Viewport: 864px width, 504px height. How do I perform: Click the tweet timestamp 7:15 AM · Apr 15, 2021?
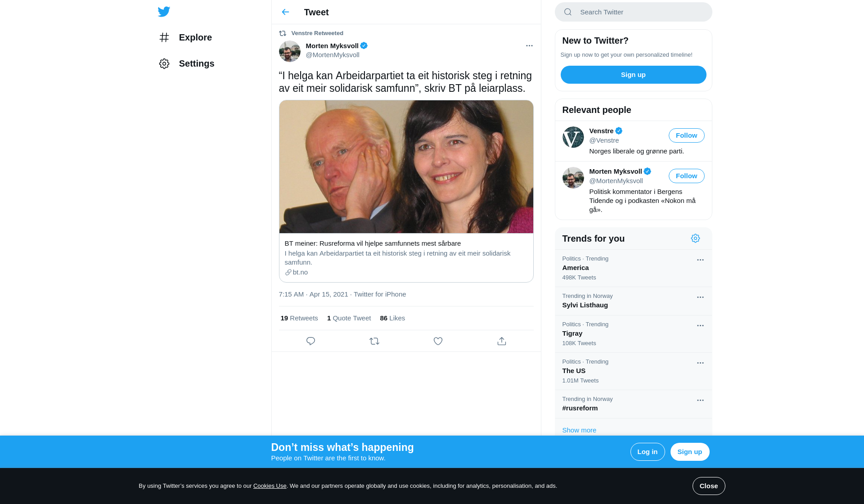[313, 294]
